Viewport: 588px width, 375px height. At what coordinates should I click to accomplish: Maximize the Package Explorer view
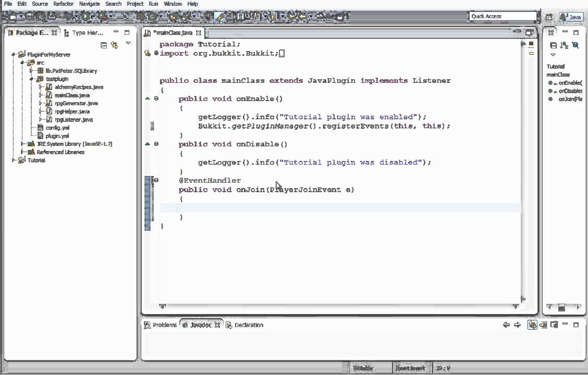click(127, 33)
